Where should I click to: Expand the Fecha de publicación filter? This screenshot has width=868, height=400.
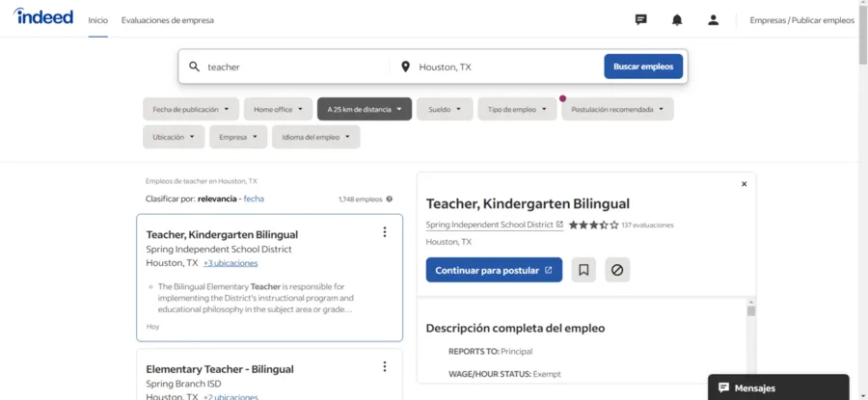coord(191,110)
